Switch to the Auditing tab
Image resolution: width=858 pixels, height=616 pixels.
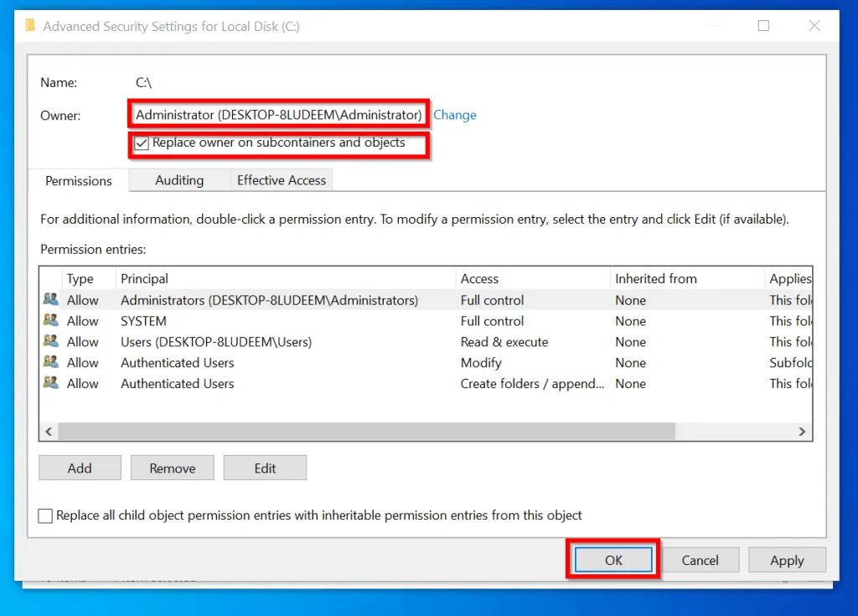coord(179,180)
